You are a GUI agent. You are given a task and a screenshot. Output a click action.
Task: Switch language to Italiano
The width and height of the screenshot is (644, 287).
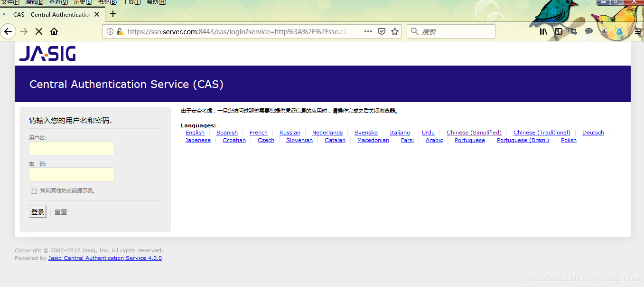coord(400,133)
